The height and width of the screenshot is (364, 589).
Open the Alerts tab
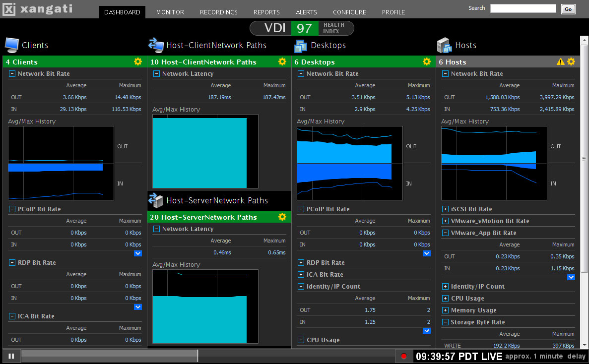click(x=306, y=12)
